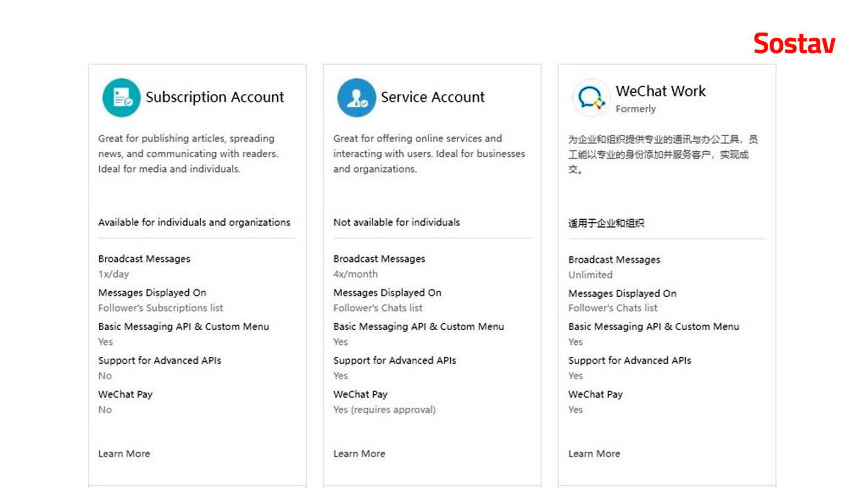Click the WeChat Work logo icon
The width and height of the screenshot is (868, 488).
click(x=591, y=98)
